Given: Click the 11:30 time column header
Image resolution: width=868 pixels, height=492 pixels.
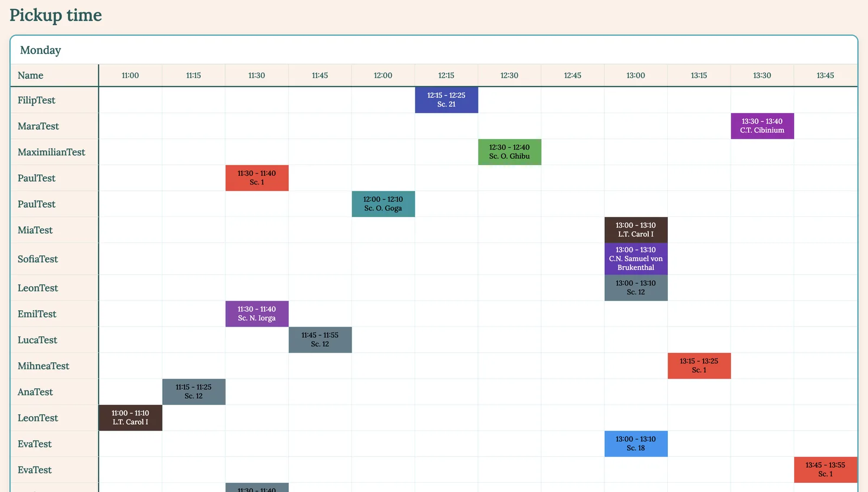Looking at the screenshot, I should [x=257, y=75].
